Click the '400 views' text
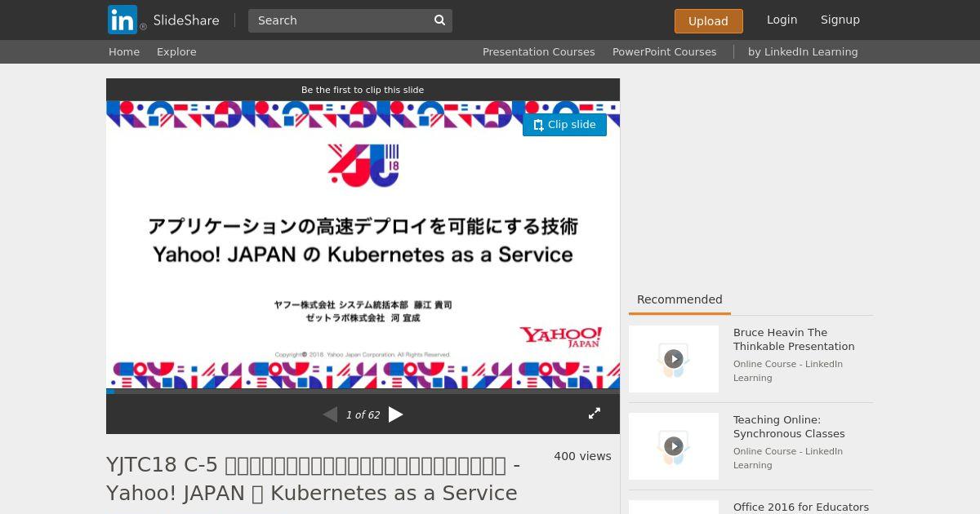This screenshot has height=514, width=980. pos(582,456)
